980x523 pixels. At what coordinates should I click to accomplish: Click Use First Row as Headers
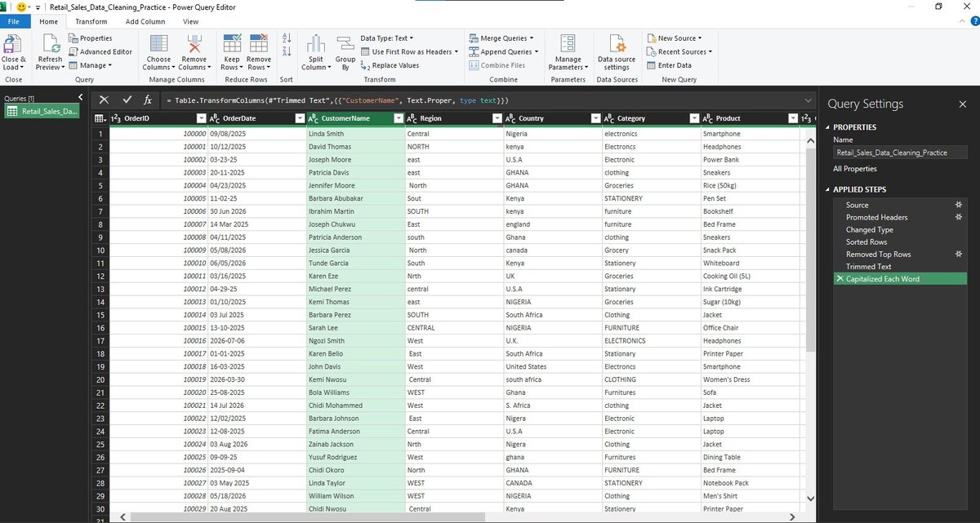(409, 51)
